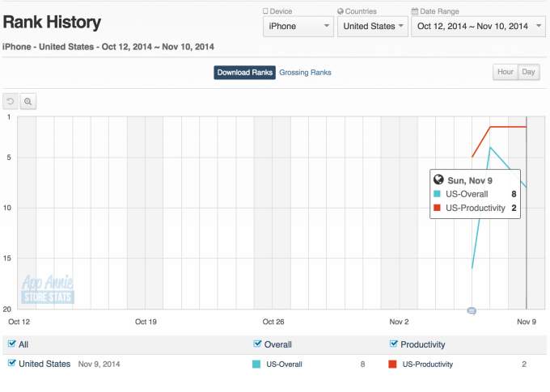Click the US-Overall teal color swatch

256,365
